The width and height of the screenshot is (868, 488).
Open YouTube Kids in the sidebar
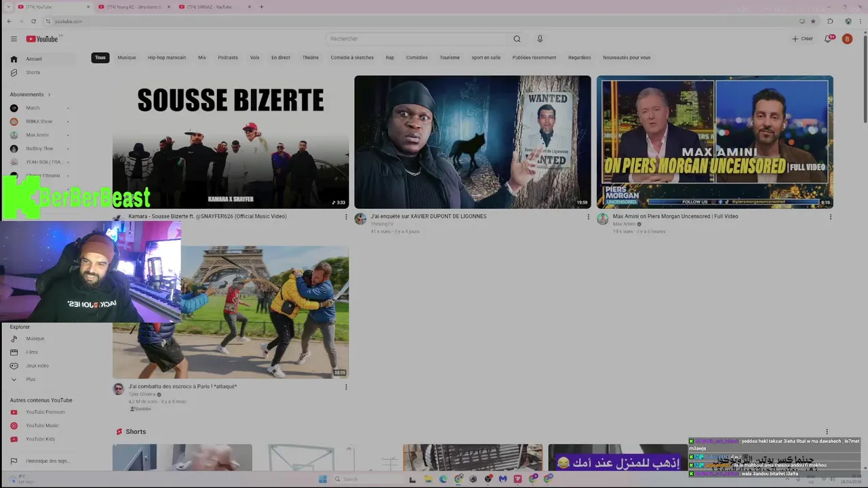(41, 439)
